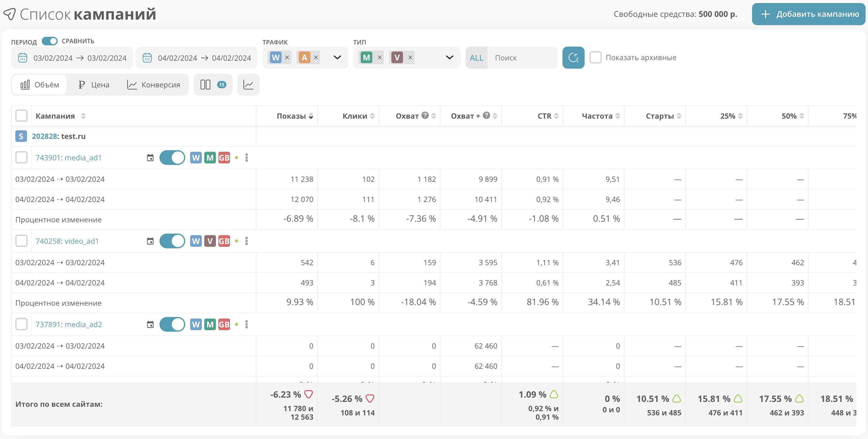Switch off the media_ad1 campaign toggle
868x439 pixels.
(x=172, y=158)
